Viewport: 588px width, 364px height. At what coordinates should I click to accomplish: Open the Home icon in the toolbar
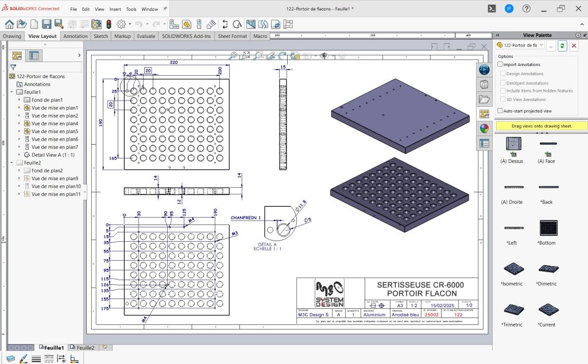[x=9, y=24]
